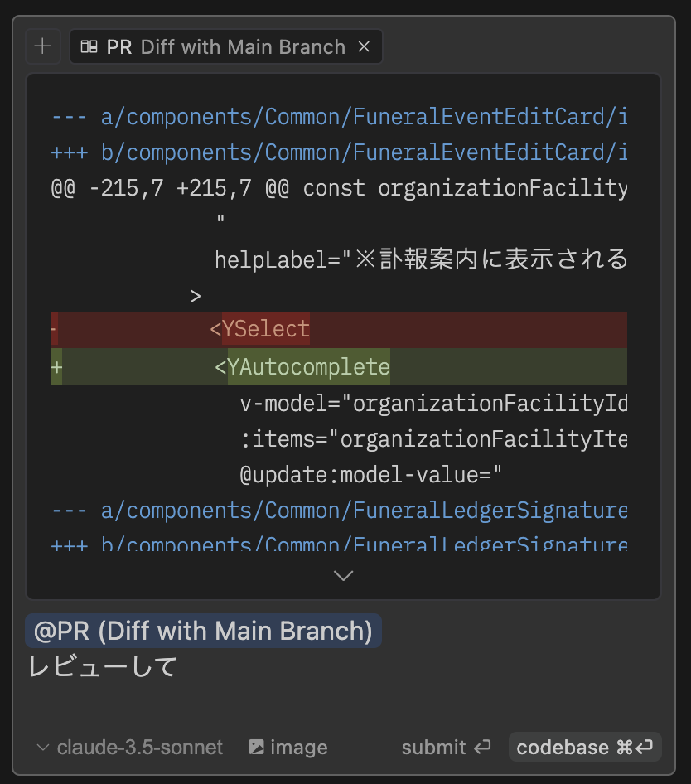
Task: Click the plus button to add context
Action: pyautogui.click(x=42, y=46)
